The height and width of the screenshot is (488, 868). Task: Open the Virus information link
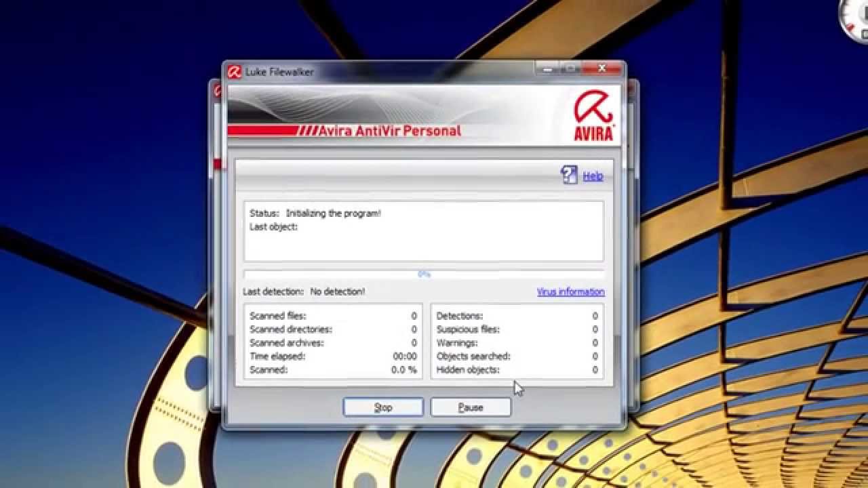click(571, 291)
